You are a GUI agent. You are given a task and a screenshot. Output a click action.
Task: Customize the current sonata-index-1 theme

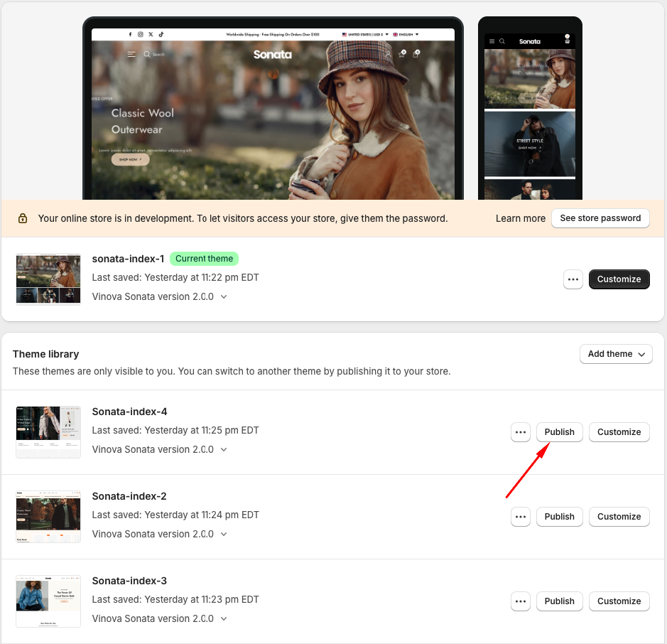619,279
